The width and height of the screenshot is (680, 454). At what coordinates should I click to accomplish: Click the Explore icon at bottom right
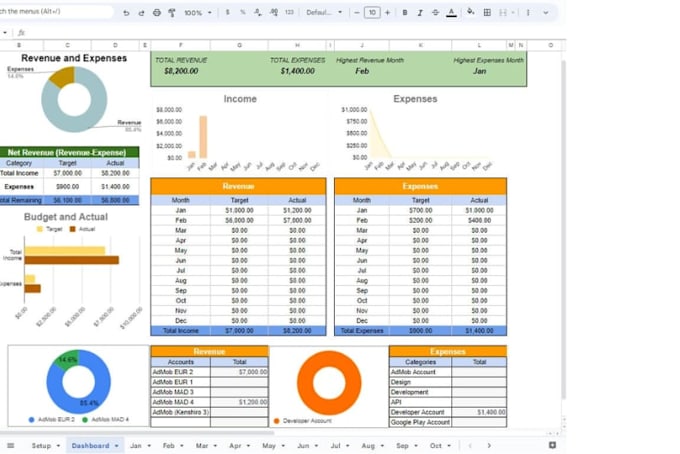(x=552, y=445)
